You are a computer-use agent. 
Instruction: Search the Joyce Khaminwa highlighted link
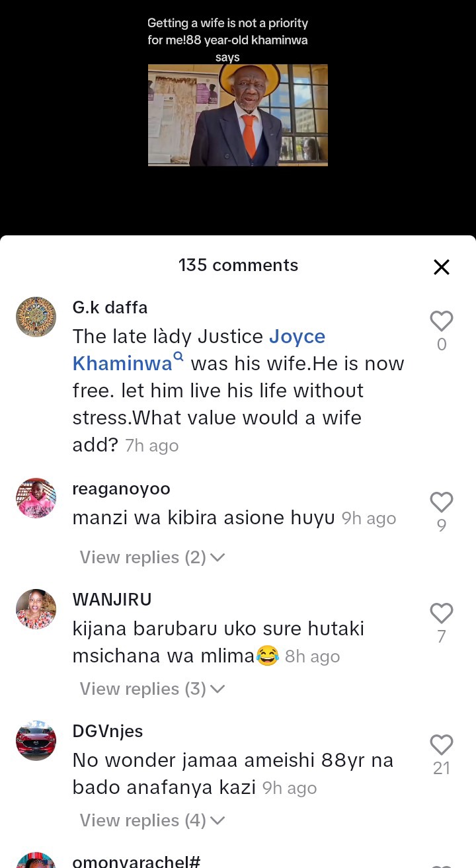[x=198, y=350]
